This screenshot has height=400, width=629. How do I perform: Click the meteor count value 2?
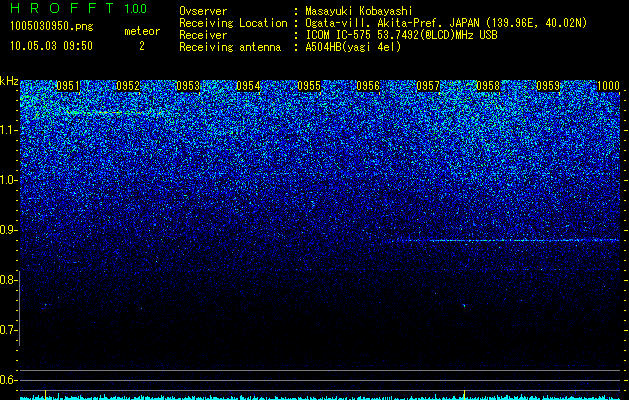coord(142,46)
